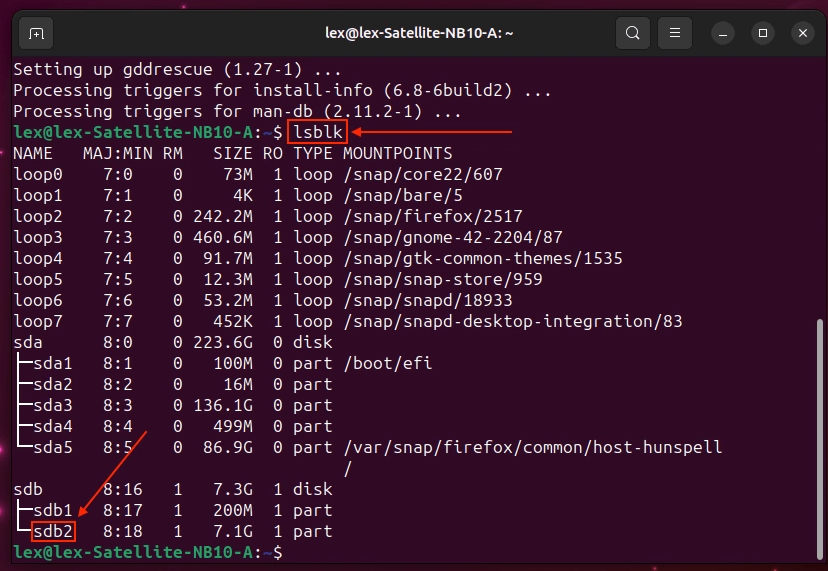Open the hamburger menu
The image size is (828, 571).
point(677,33)
